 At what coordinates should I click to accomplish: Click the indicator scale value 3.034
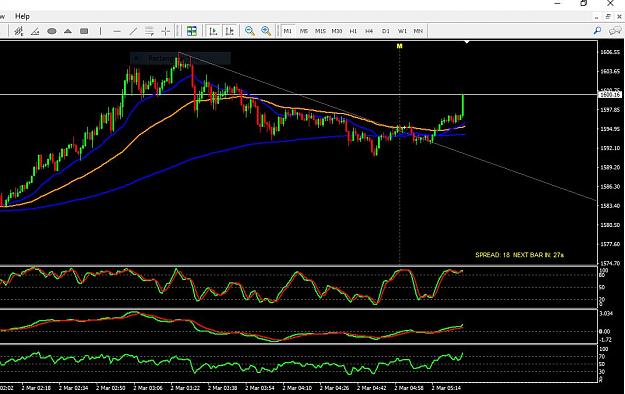point(606,313)
